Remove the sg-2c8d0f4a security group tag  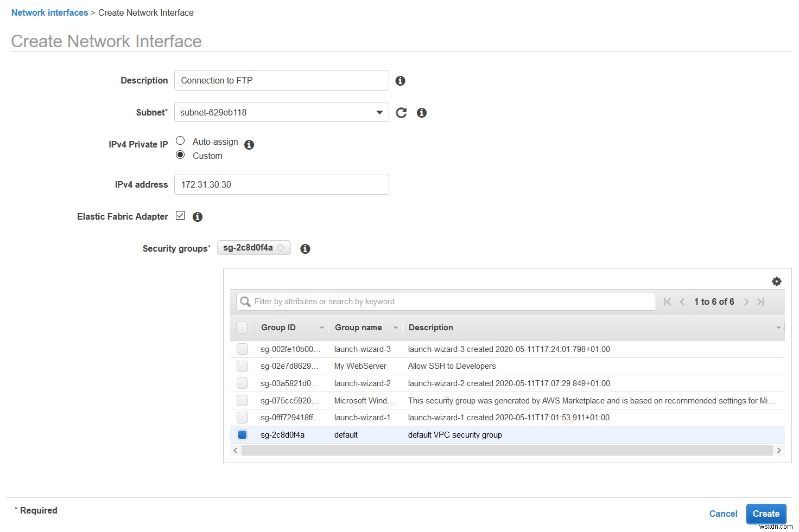282,248
